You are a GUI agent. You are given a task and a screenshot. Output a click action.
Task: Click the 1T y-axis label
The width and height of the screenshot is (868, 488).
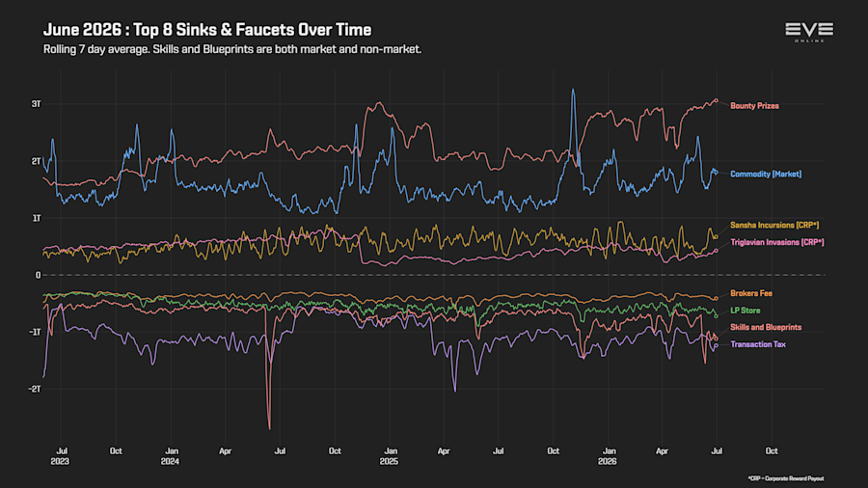(x=37, y=219)
